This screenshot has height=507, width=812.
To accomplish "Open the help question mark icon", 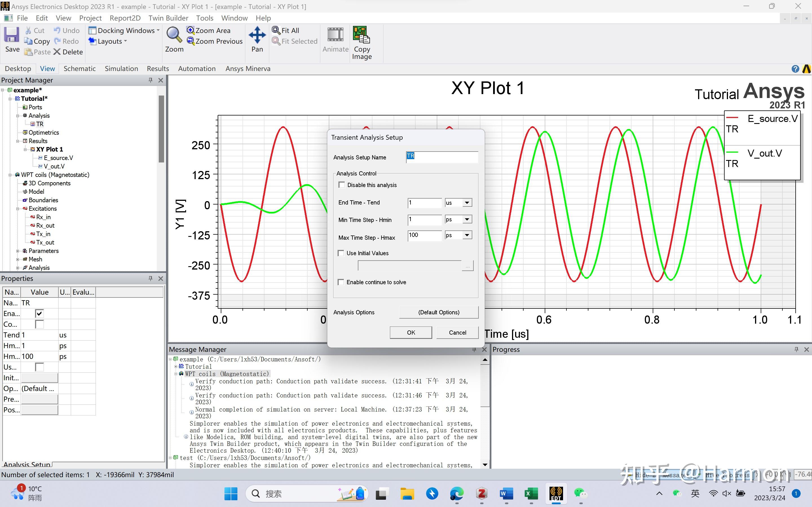I will coord(795,69).
